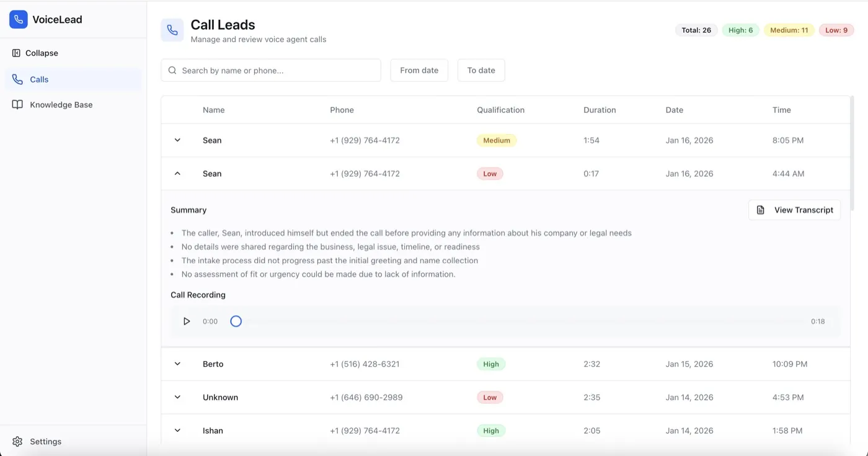Click the Call Leads header phone icon
Viewport: 868px width, 456px height.
coord(172,30)
